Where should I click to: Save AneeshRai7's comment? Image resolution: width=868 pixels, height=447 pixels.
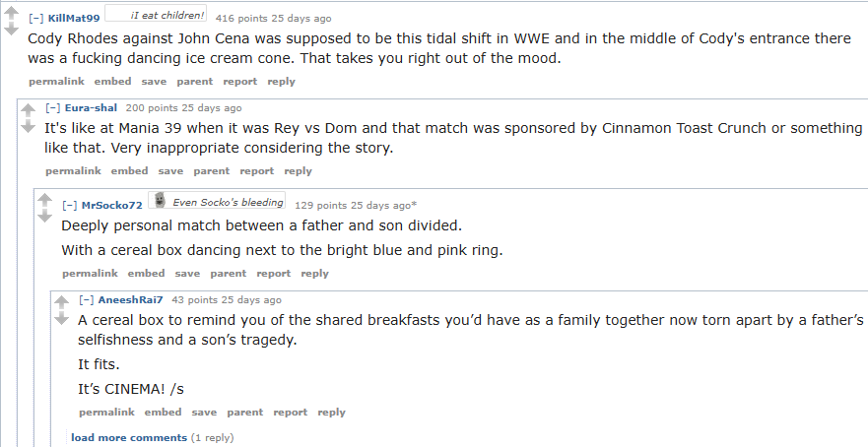point(204,413)
